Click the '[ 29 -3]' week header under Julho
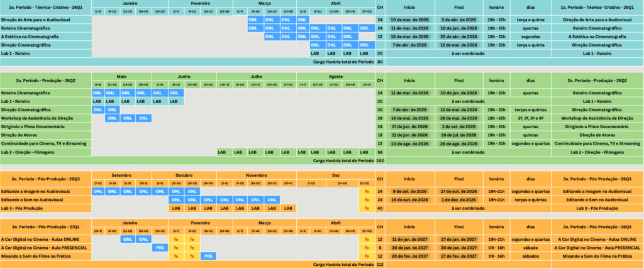 pos(225,85)
